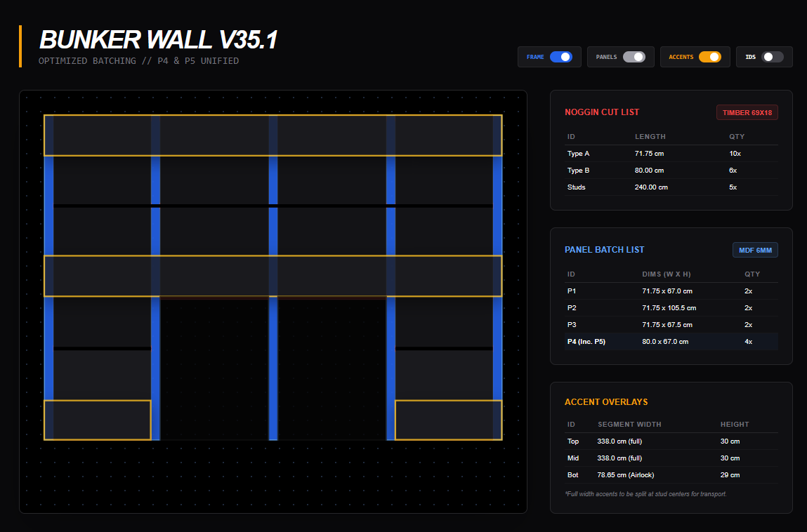The width and height of the screenshot is (807, 532).
Task: Disable the ACCENTS toggle switch
Action: pyautogui.click(x=709, y=57)
